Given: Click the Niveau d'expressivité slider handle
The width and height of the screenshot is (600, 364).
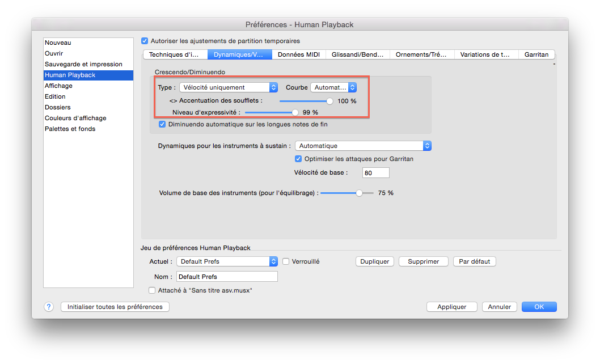Looking at the screenshot, I should [295, 112].
